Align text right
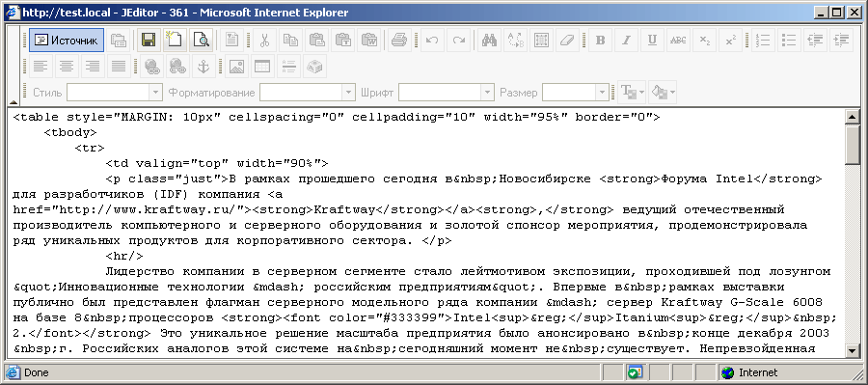The height and width of the screenshot is (385, 868). click(93, 67)
